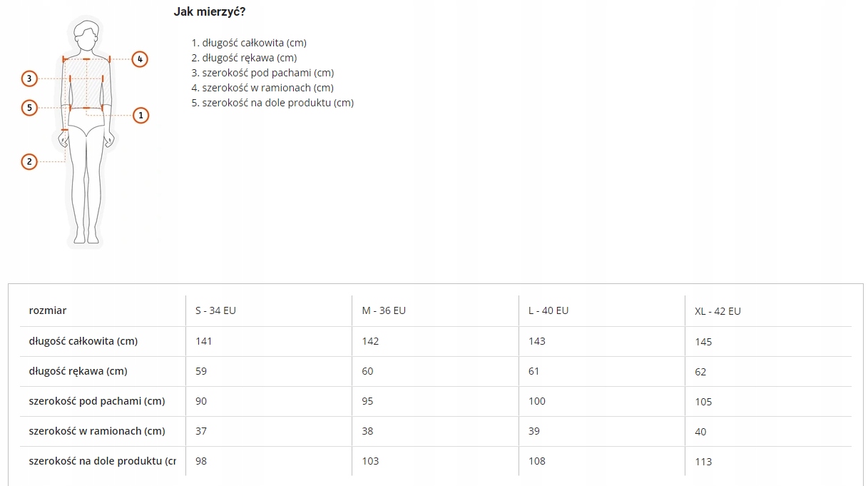868x486 pixels.
Task: Click the circled number 3 marker
Action: coord(29,79)
